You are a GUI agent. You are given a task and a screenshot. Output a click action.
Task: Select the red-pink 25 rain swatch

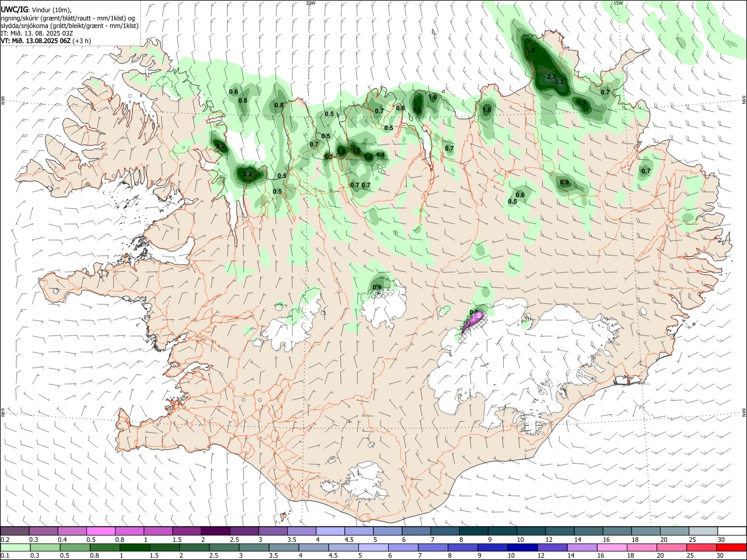[702, 547]
